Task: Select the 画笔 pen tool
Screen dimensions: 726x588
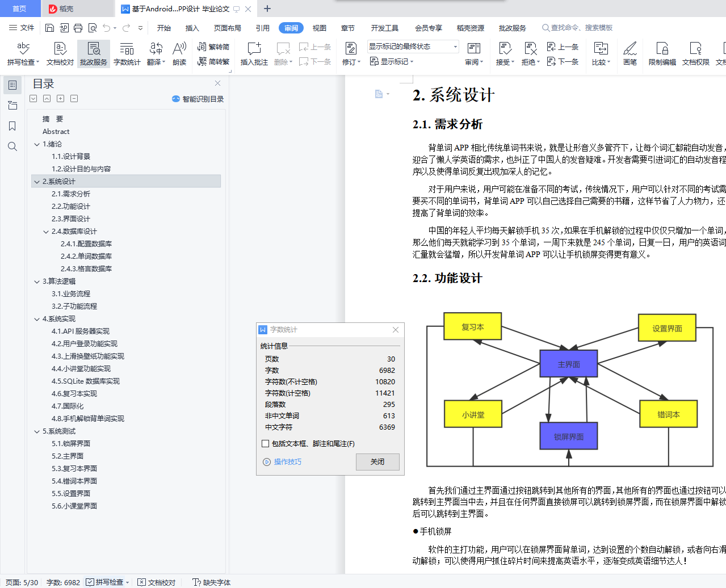Action: pyautogui.click(x=630, y=54)
